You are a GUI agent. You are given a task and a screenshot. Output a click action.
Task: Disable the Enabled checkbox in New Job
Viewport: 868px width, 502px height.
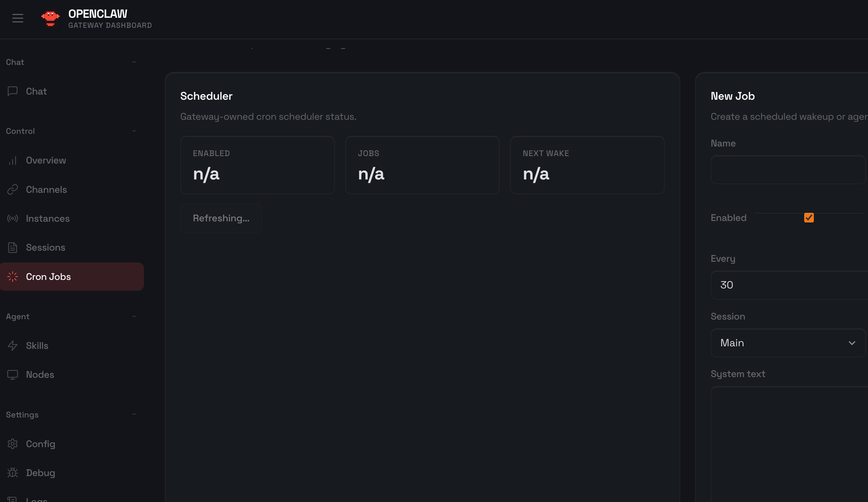809,218
